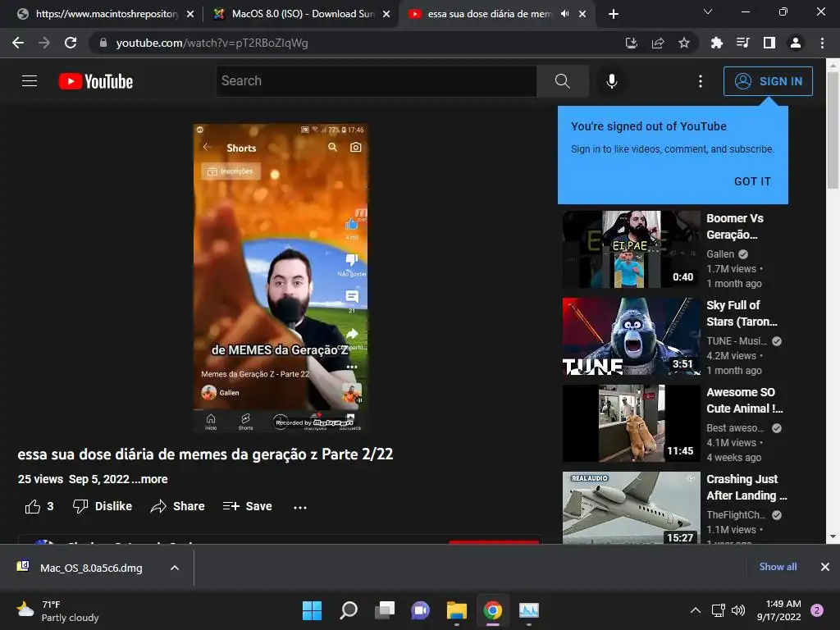Viewport: 840px width, 630px height.
Task: Bookmark this page with the star
Action: [684, 43]
